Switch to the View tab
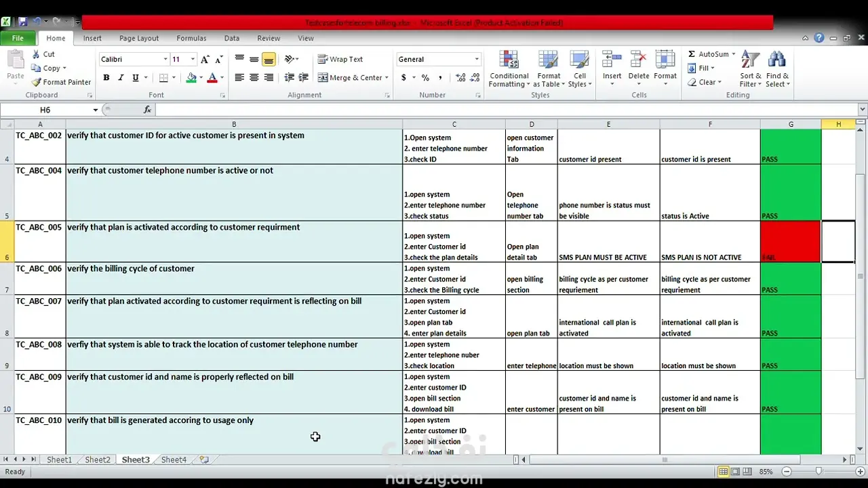This screenshot has height=488, width=868. point(306,39)
